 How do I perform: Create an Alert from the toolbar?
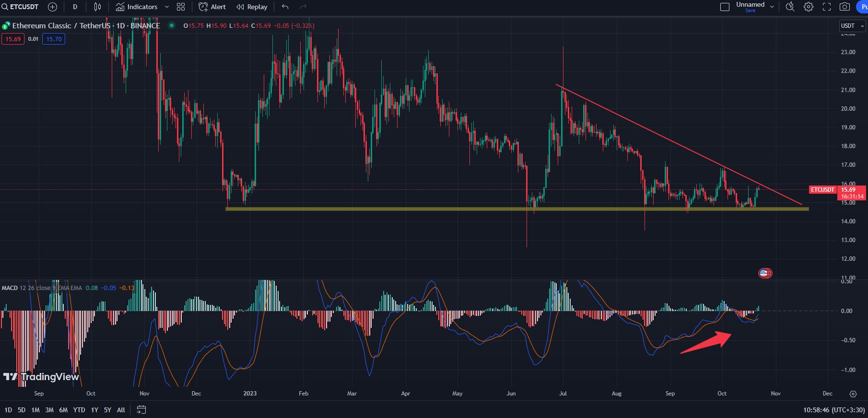coord(212,7)
